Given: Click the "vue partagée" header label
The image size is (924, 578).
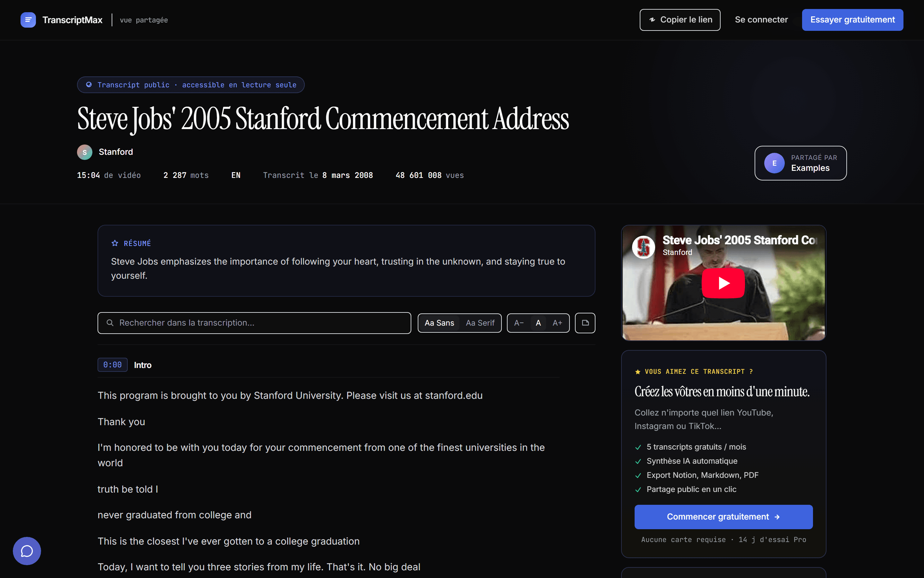Looking at the screenshot, I should (x=144, y=20).
